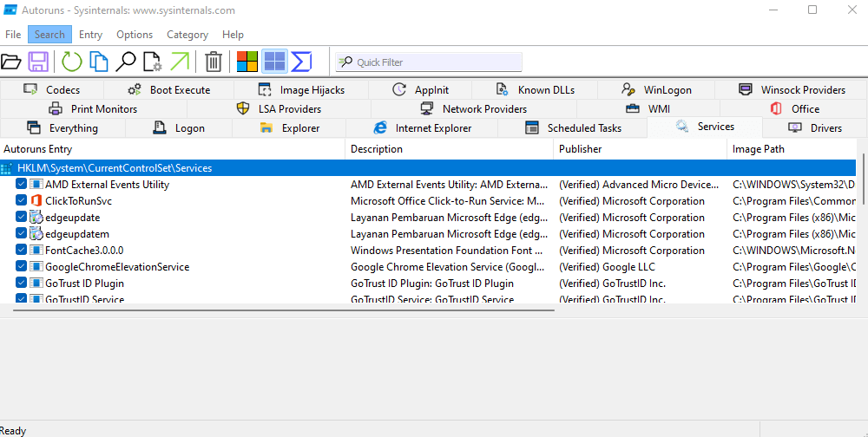This screenshot has height=437, width=868.
Task: Uncheck the AMD External Events Utility entry
Action: (22, 185)
